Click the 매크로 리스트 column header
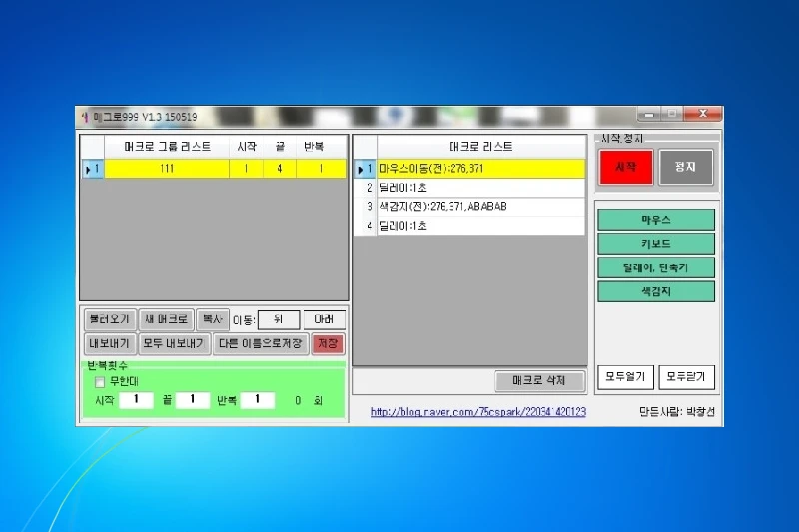799x532 pixels. (x=481, y=147)
